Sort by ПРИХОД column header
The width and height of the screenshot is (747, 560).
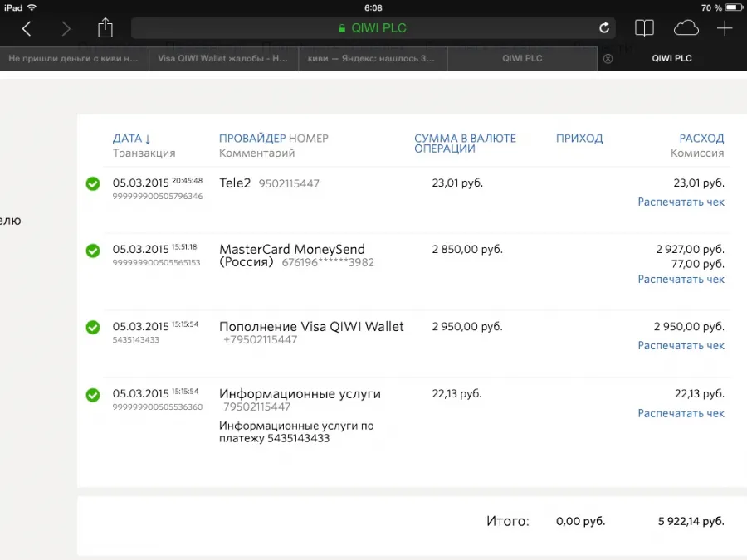coord(579,139)
